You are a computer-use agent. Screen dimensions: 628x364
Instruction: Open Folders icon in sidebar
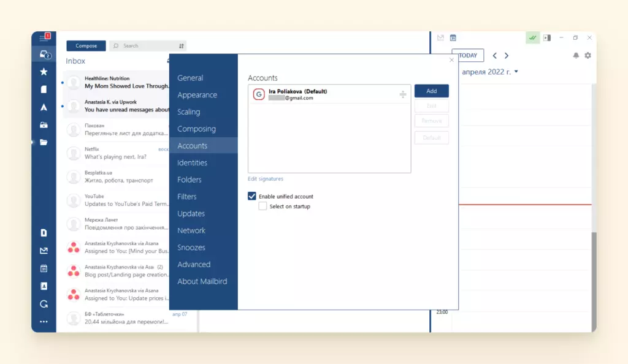(x=44, y=142)
